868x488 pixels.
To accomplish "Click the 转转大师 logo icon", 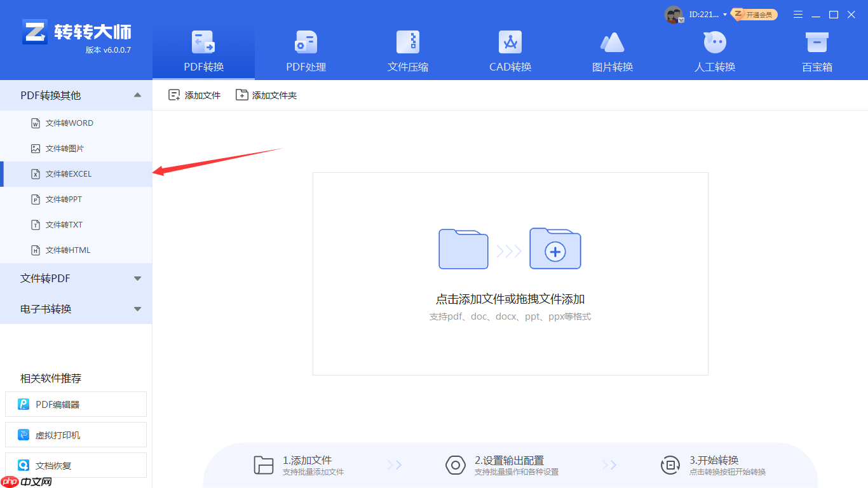I will click(x=35, y=32).
